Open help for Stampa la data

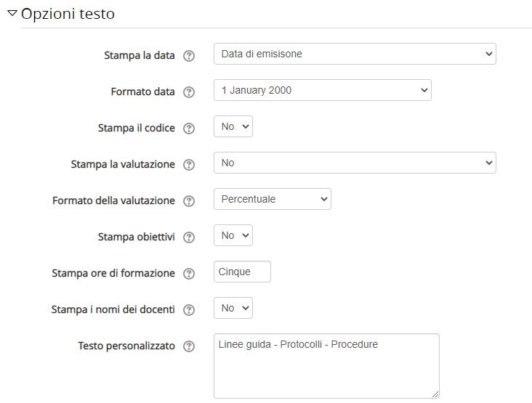pos(189,56)
